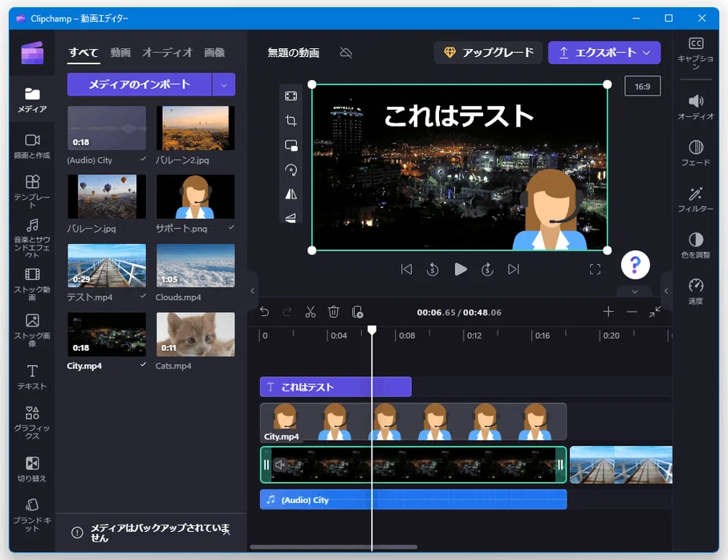Collapse the media panel with left chevron
The image size is (728, 560).
click(252, 291)
